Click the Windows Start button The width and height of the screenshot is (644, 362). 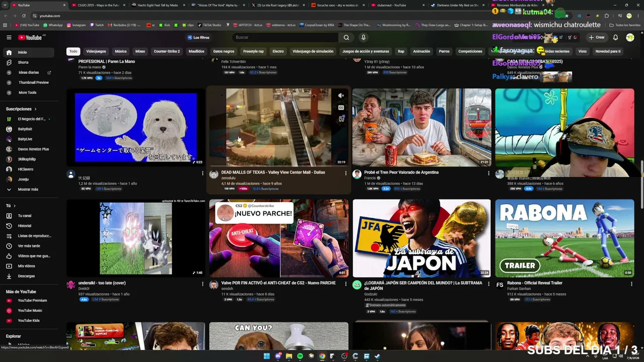point(267,356)
